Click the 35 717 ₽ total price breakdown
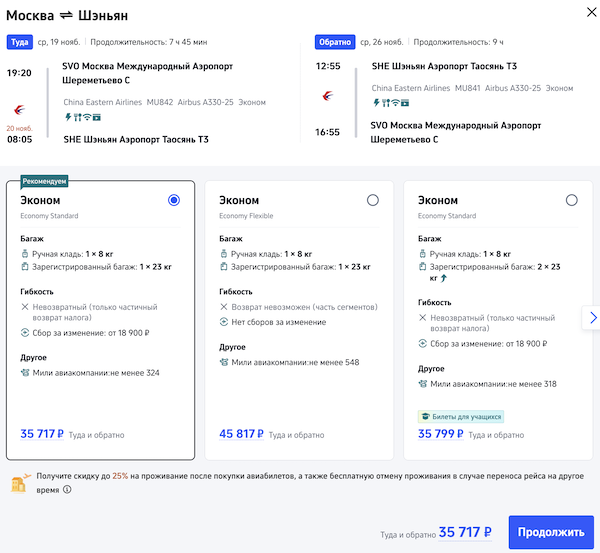This screenshot has width=600, height=553. point(465,532)
